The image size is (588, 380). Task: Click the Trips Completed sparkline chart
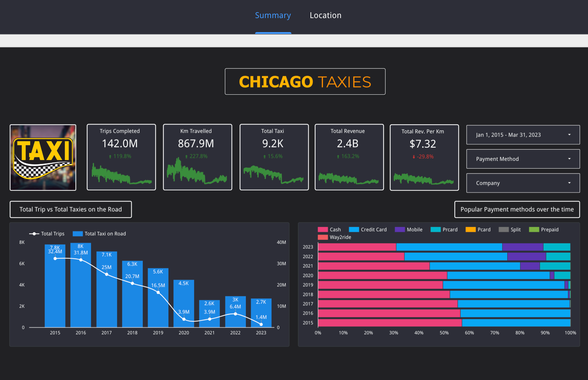121,174
